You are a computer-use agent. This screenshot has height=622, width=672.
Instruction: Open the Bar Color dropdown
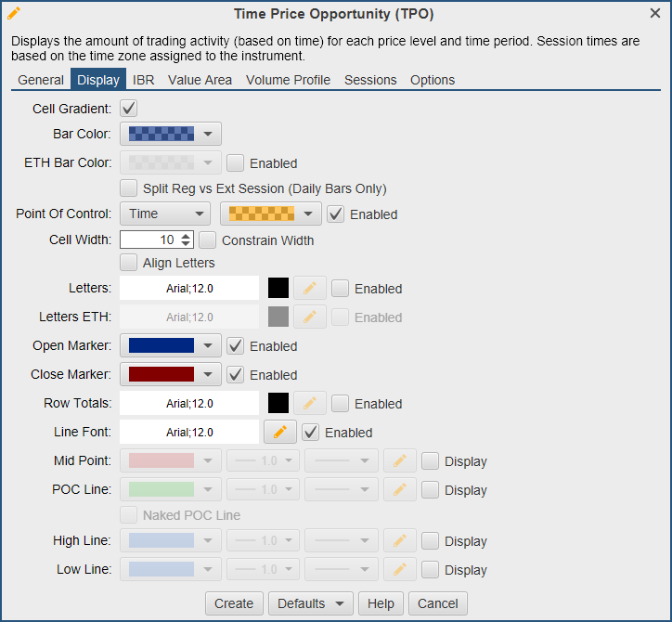(x=170, y=135)
